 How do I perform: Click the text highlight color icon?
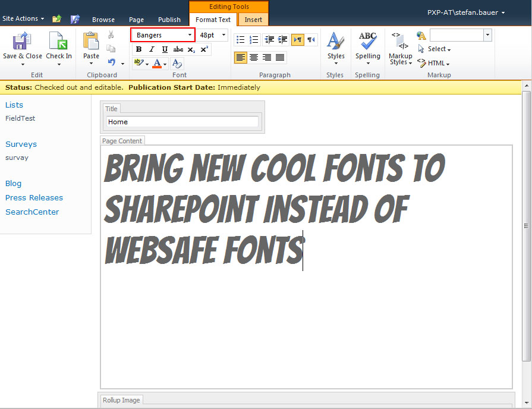pyautogui.click(x=138, y=62)
